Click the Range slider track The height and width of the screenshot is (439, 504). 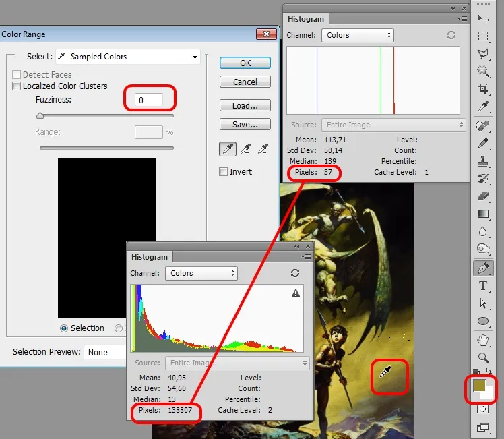(x=106, y=148)
